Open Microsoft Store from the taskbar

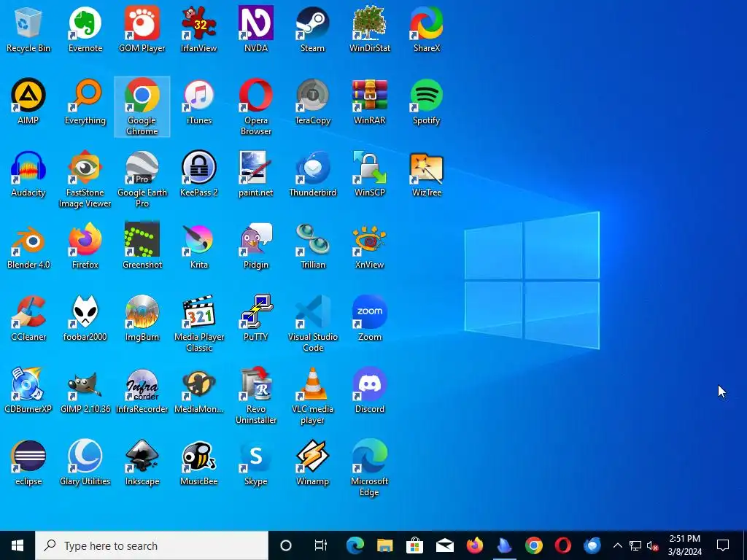click(414, 545)
